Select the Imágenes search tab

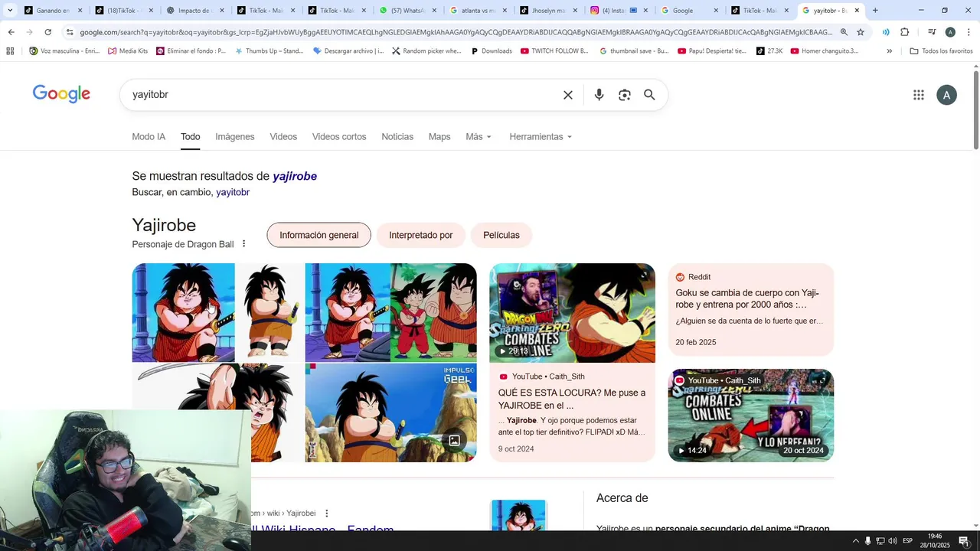point(234,137)
